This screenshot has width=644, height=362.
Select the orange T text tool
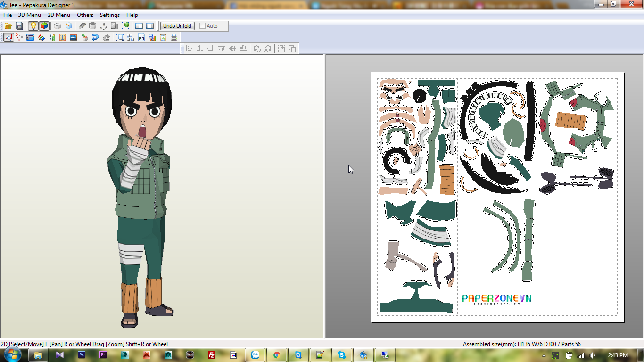(63, 37)
